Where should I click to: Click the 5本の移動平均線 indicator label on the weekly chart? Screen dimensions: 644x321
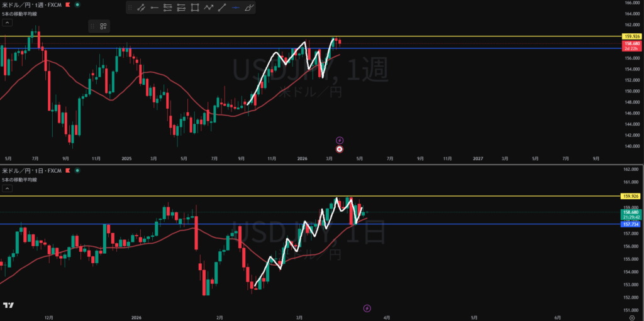click(x=19, y=13)
